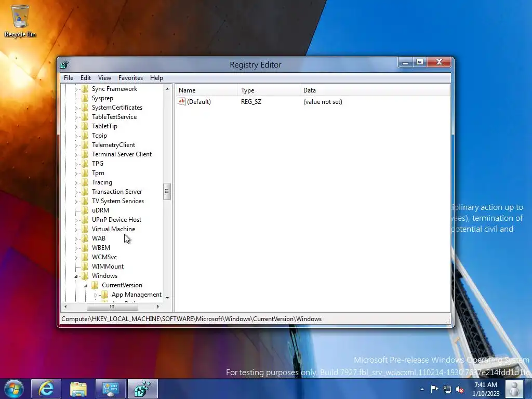Click the Registry Editor title bar icon

point(64,64)
